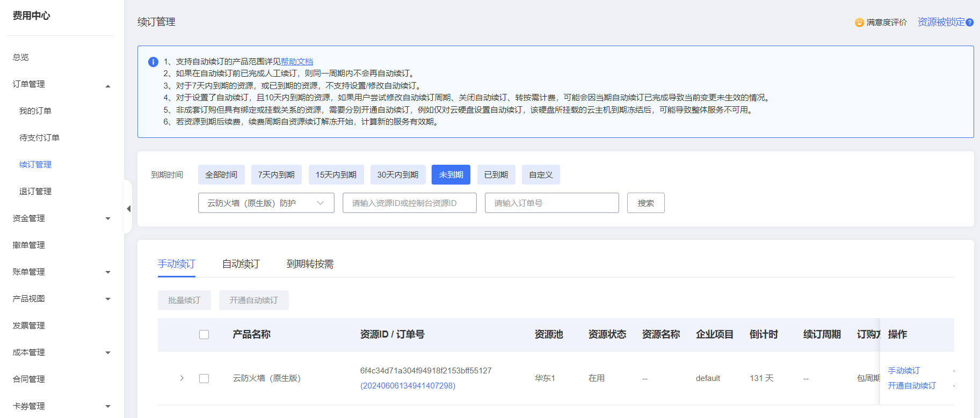Image resolution: width=980 pixels, height=418 pixels.
Task: Click the question mark icon beside 资源被锁定
Action: click(x=969, y=23)
